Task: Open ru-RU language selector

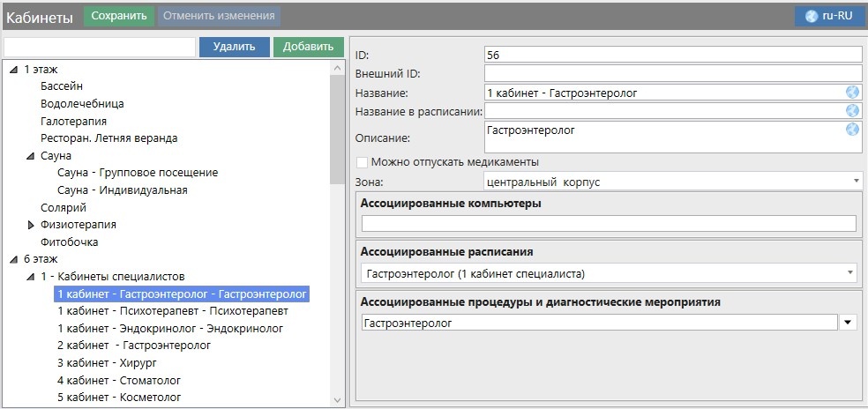Action: pos(829,16)
